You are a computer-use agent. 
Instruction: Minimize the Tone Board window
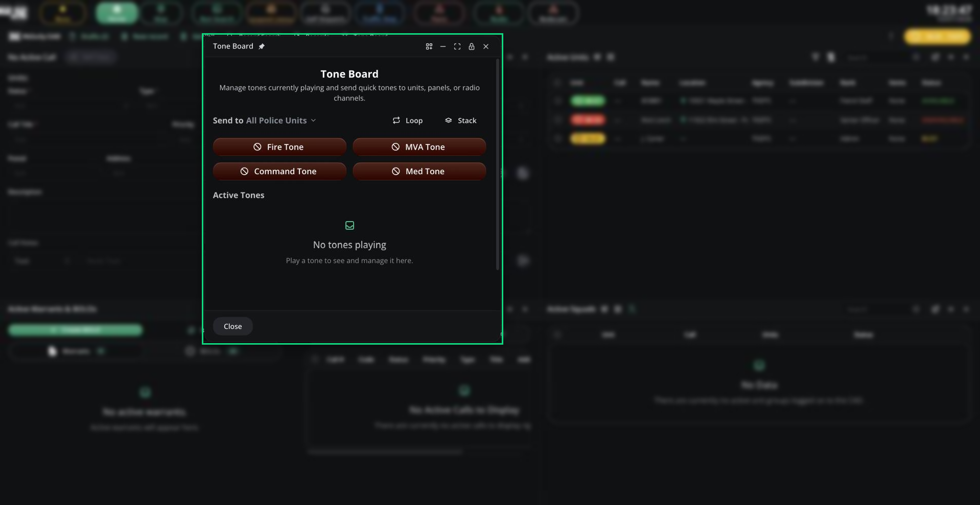[x=443, y=46]
